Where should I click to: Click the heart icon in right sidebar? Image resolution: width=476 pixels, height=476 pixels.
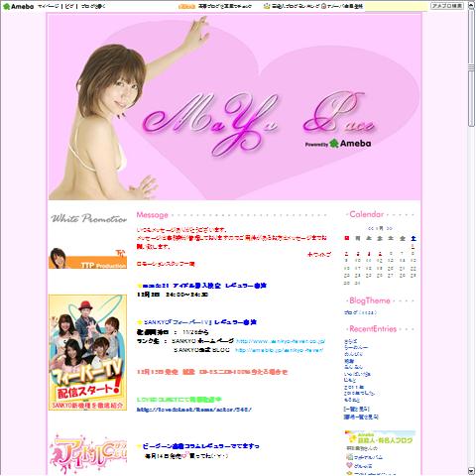349,466
